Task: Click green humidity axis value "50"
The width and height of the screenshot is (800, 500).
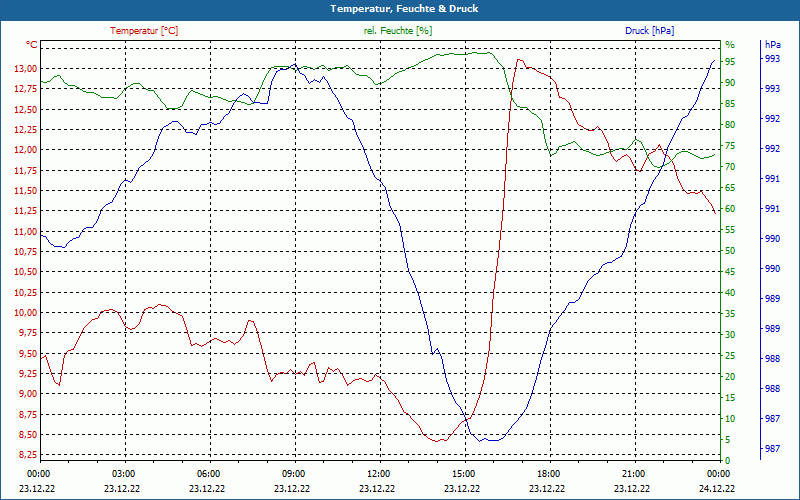Action: click(730, 251)
